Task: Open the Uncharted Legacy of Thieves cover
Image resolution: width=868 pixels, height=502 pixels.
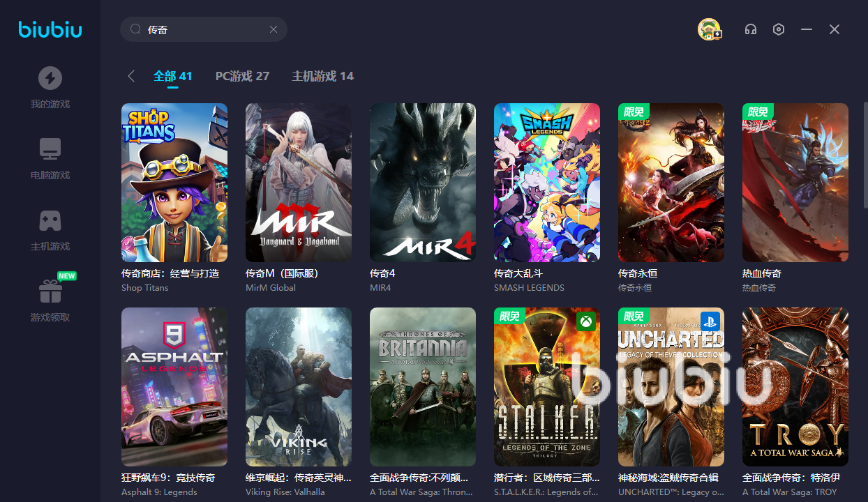Action: tap(671, 387)
